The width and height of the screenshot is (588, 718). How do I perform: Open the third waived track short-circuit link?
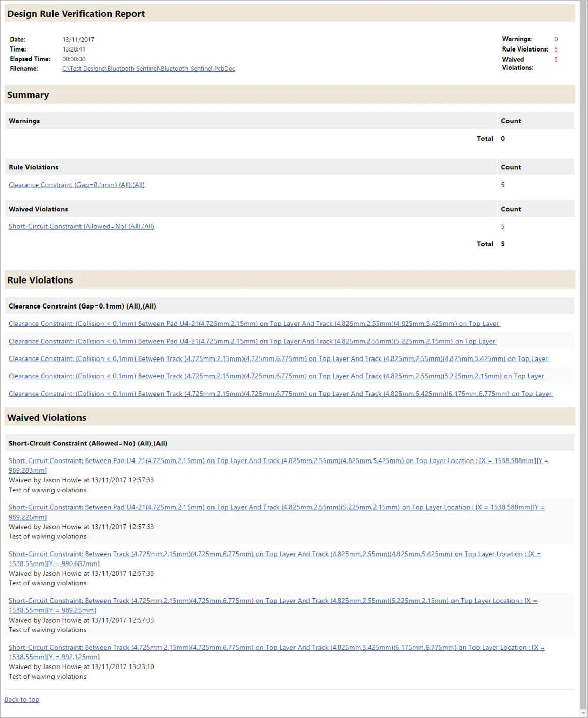pos(275,554)
